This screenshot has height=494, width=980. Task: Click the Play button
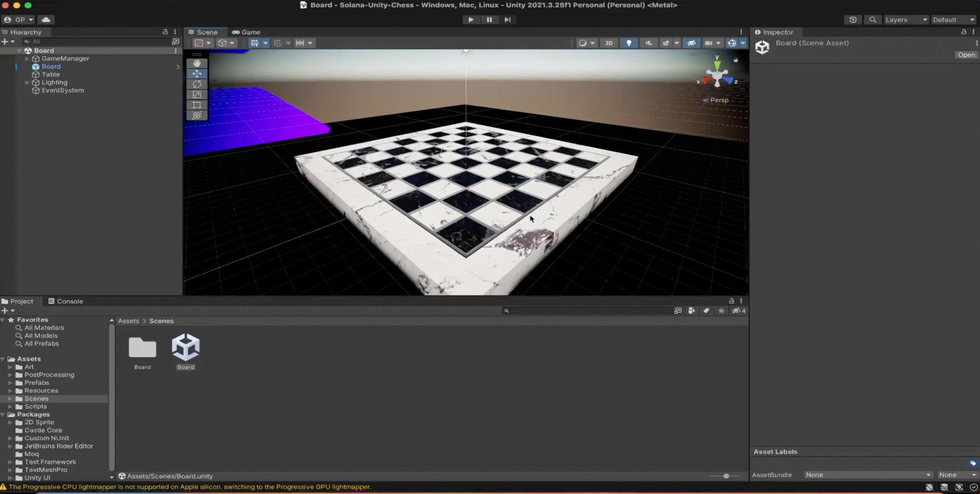tap(471, 20)
